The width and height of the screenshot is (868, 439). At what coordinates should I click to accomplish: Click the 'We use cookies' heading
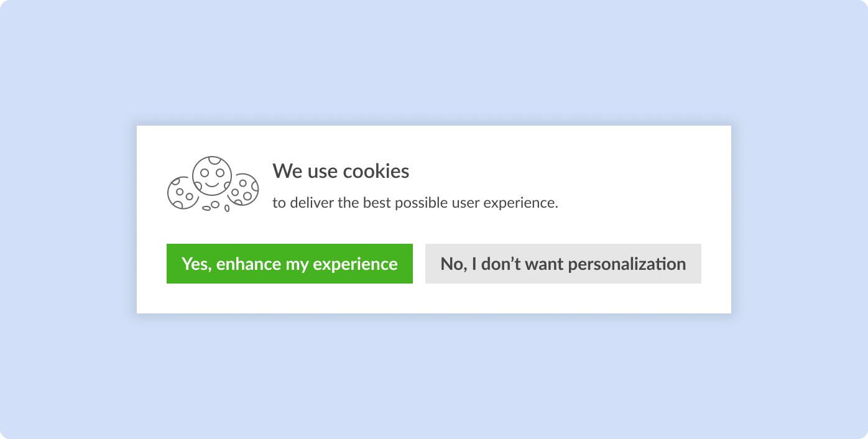pos(341,171)
